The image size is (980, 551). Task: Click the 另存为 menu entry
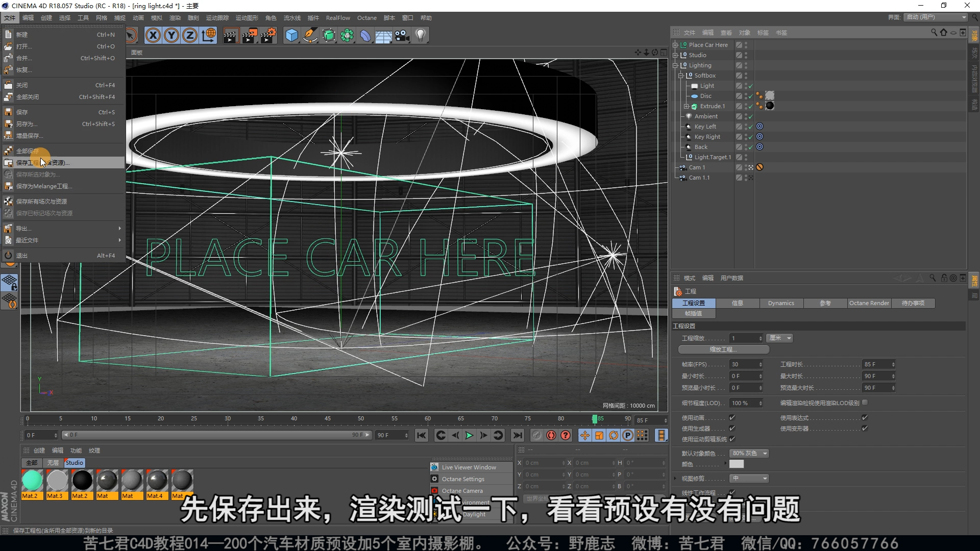click(x=27, y=124)
